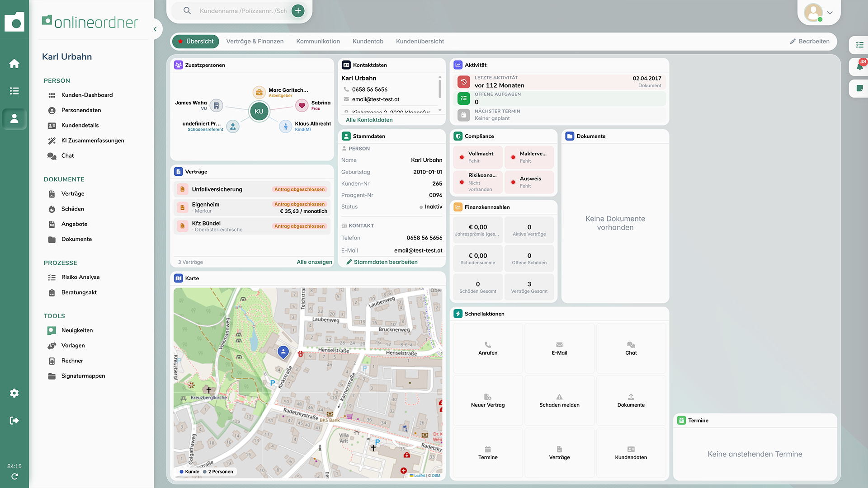Open the Kundenübersicht tab
This screenshot has width=868, height=488.
click(x=420, y=41)
